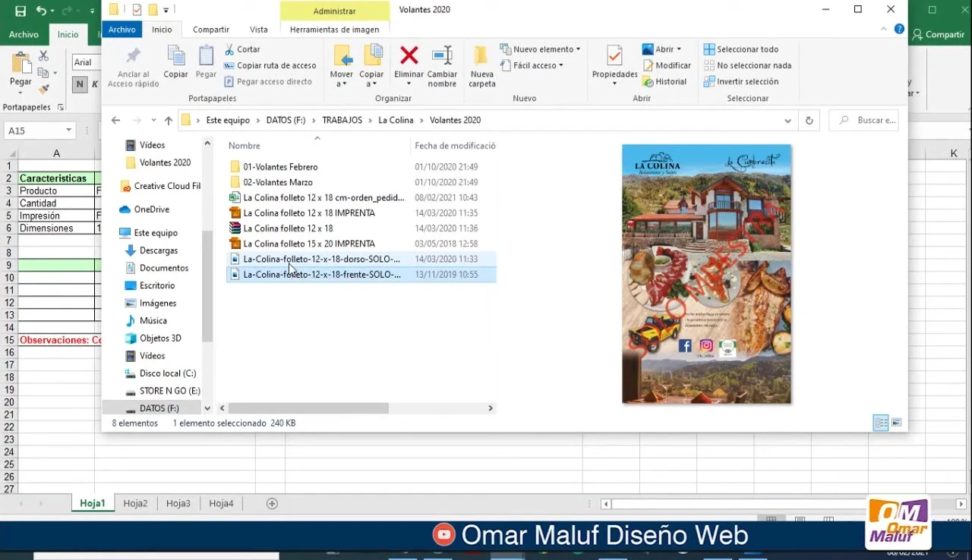Switch to large thumbnails view icon

[897, 423]
